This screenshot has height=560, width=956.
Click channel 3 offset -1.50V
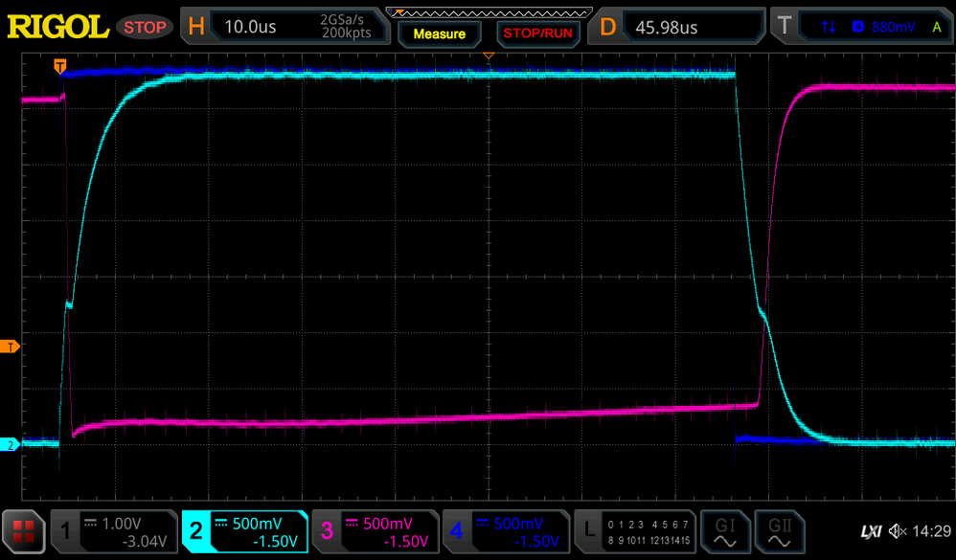point(406,541)
